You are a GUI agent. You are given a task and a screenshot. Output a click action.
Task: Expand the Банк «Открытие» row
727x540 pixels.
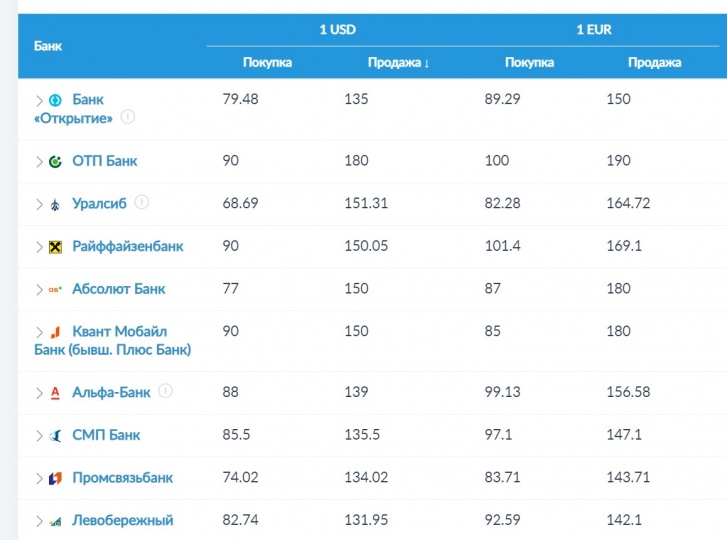tap(40, 100)
